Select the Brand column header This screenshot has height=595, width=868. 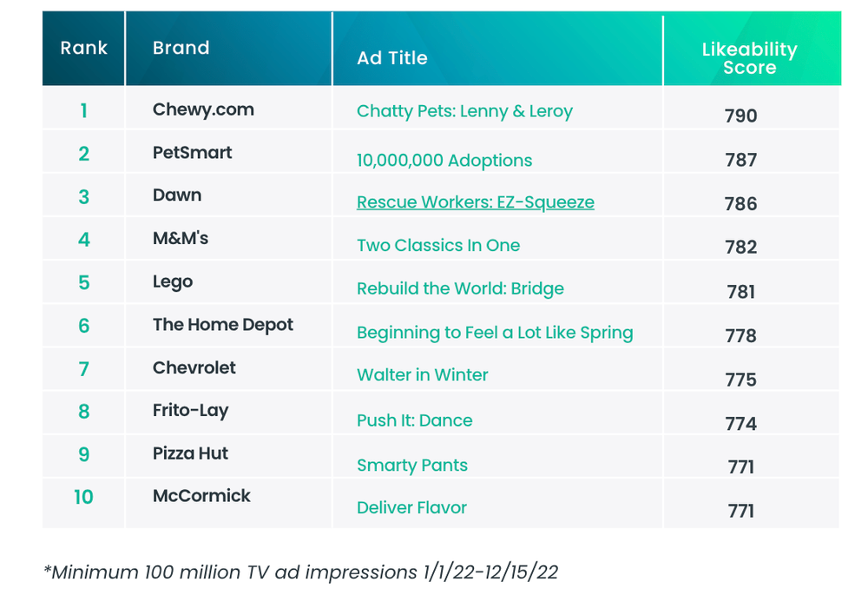point(181,48)
